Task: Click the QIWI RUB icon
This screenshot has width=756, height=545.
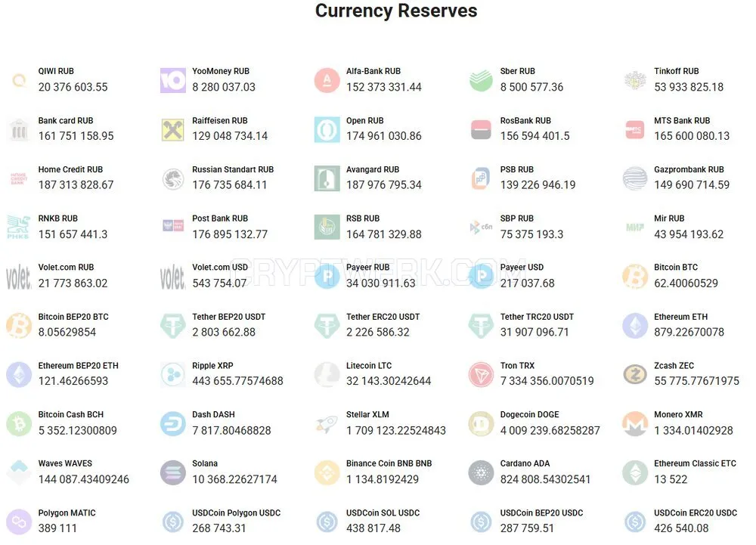Action: (x=19, y=80)
